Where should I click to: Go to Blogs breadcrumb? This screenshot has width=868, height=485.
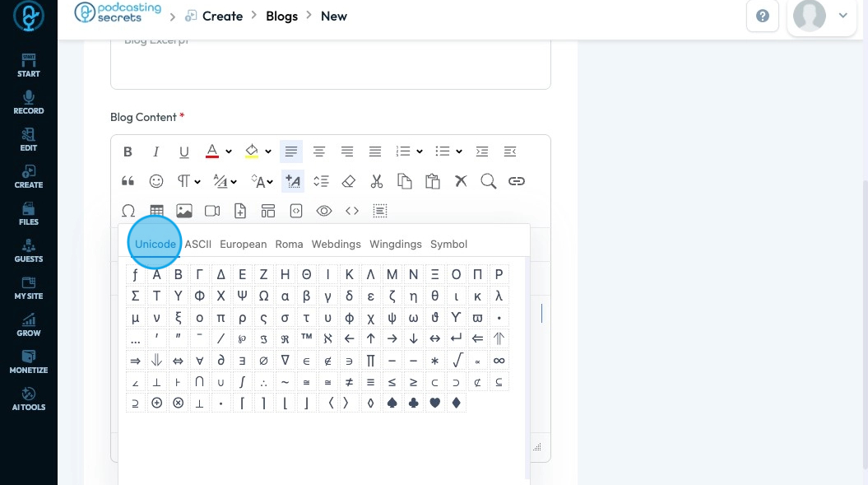coord(281,16)
